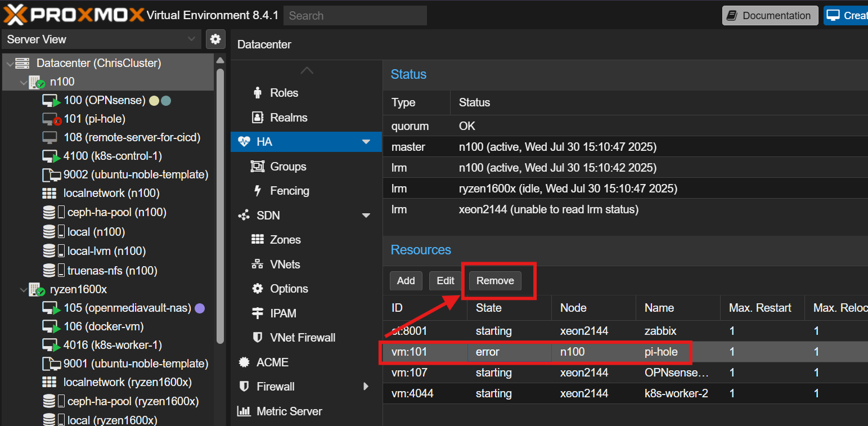Open the VNets menu item
The height and width of the screenshot is (426, 868).
coord(306,264)
